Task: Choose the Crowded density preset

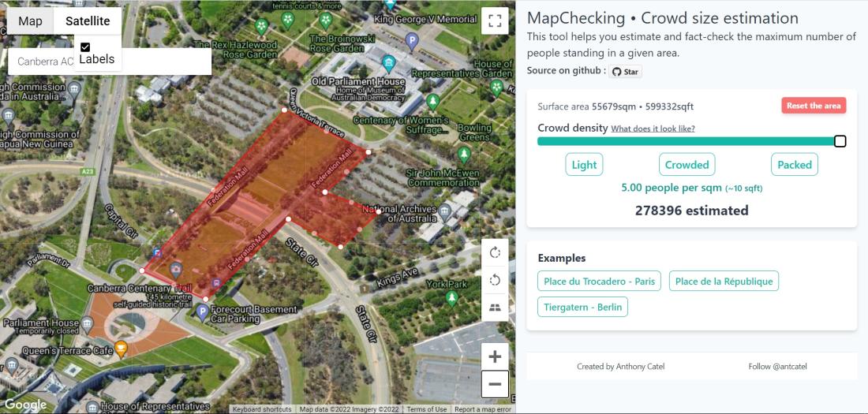Action: click(x=687, y=165)
